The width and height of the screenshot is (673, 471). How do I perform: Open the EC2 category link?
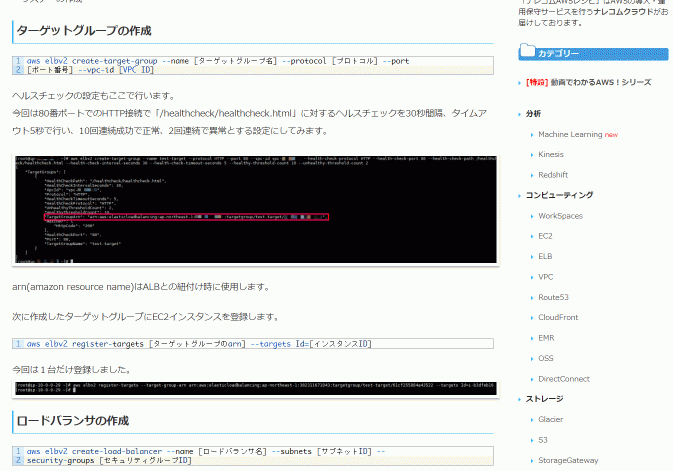545,236
